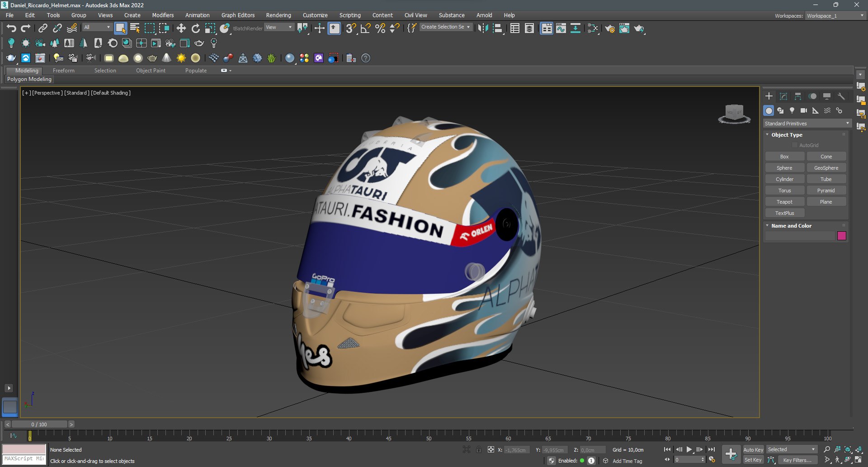The height and width of the screenshot is (467, 868).
Task: Open the Rendered Frame Window
Action: pyautogui.click(x=624, y=29)
